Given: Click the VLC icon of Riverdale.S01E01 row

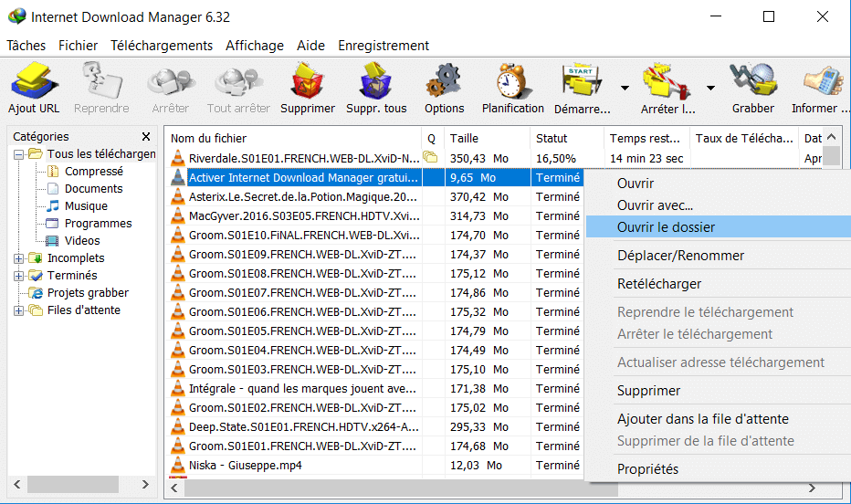Looking at the screenshot, I should 177,159.
